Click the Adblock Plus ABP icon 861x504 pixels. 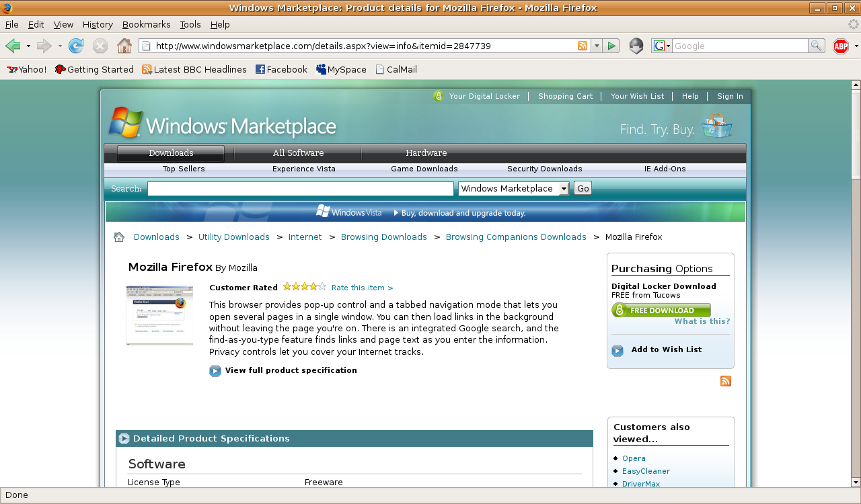tap(841, 46)
